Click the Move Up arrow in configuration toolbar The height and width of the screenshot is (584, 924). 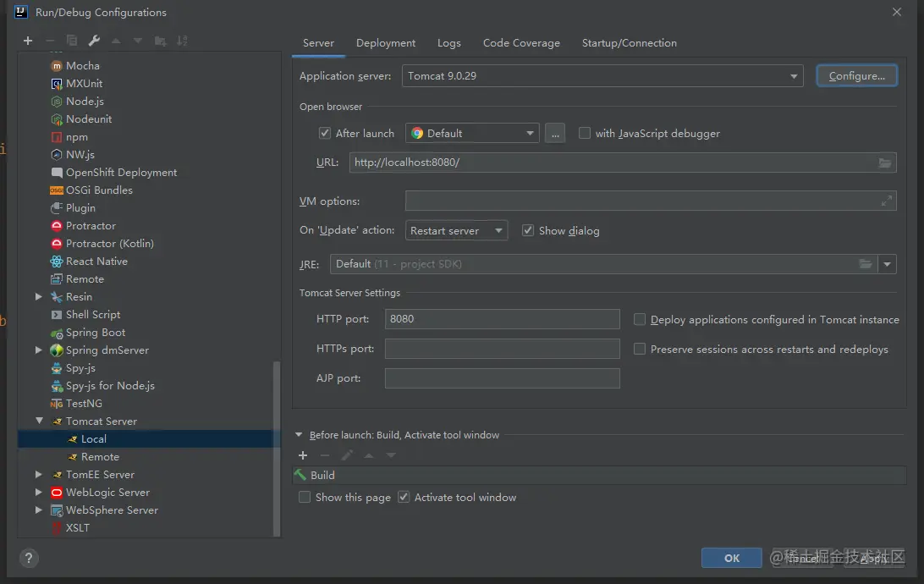(116, 41)
